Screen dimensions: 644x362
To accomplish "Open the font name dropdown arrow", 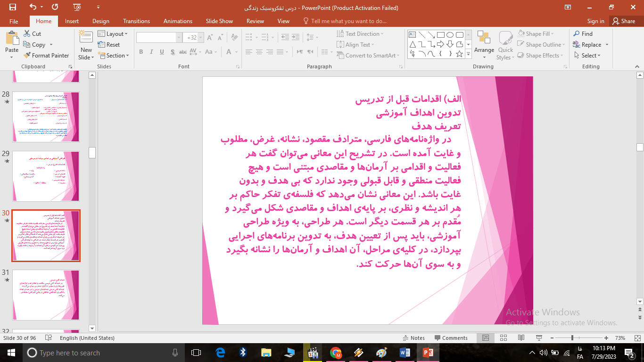I will [179, 38].
